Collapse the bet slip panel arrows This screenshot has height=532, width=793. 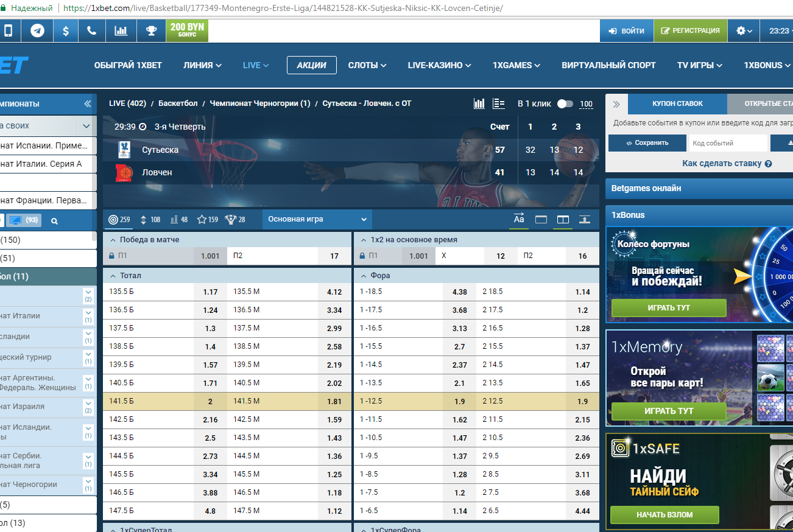coord(616,104)
